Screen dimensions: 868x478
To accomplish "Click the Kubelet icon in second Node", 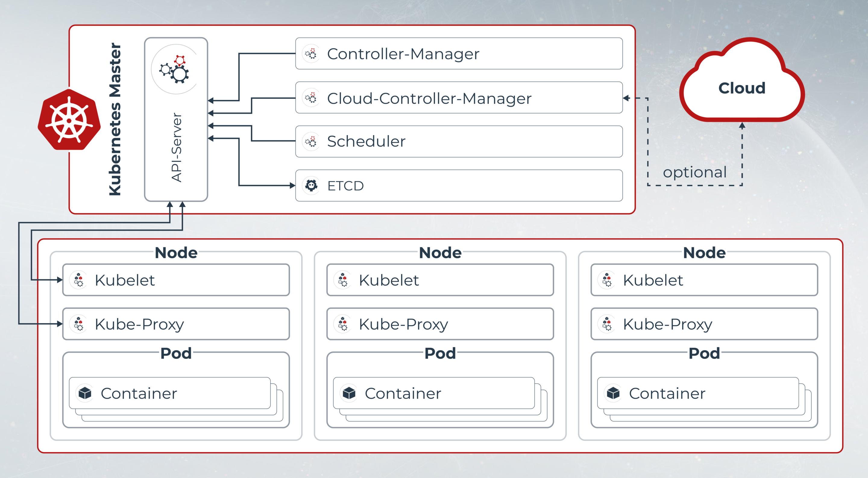I will 343,280.
